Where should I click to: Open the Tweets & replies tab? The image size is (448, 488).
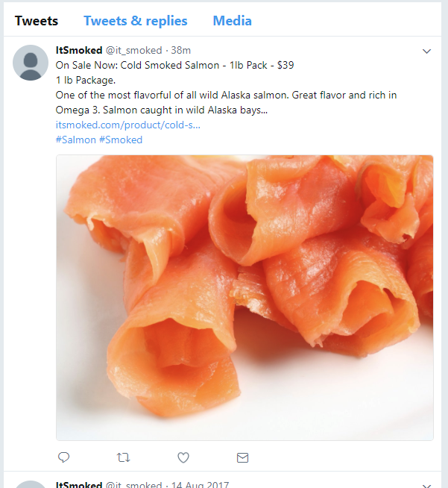click(x=136, y=21)
